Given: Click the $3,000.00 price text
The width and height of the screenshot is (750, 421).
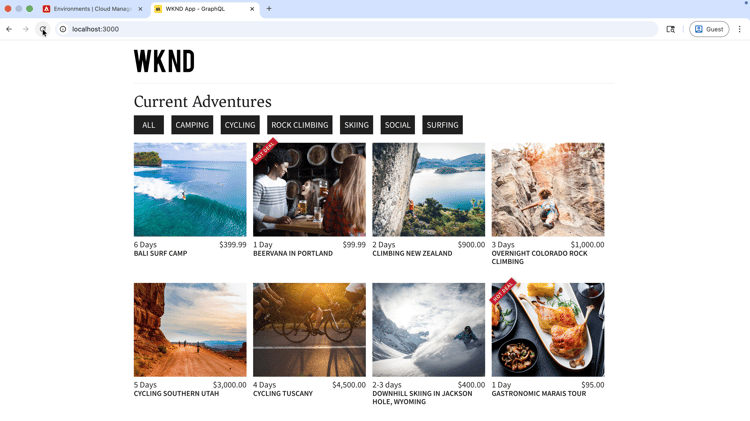Looking at the screenshot, I should tap(230, 385).
